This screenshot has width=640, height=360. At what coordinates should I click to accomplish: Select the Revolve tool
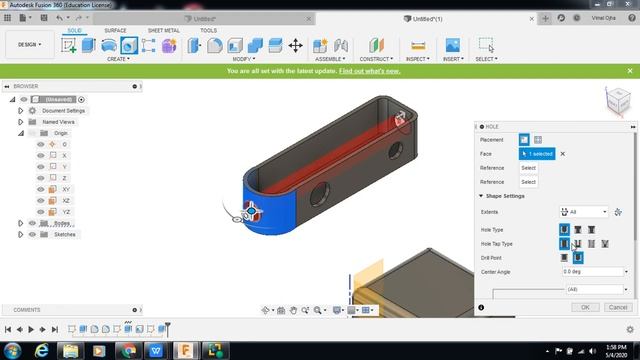[x=109, y=45]
